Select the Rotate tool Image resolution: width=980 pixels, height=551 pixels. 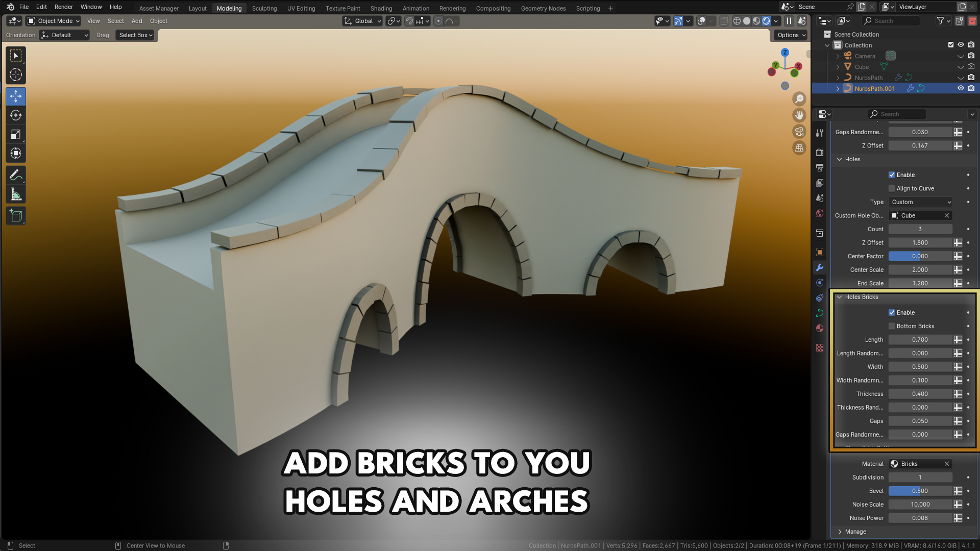coord(16,115)
